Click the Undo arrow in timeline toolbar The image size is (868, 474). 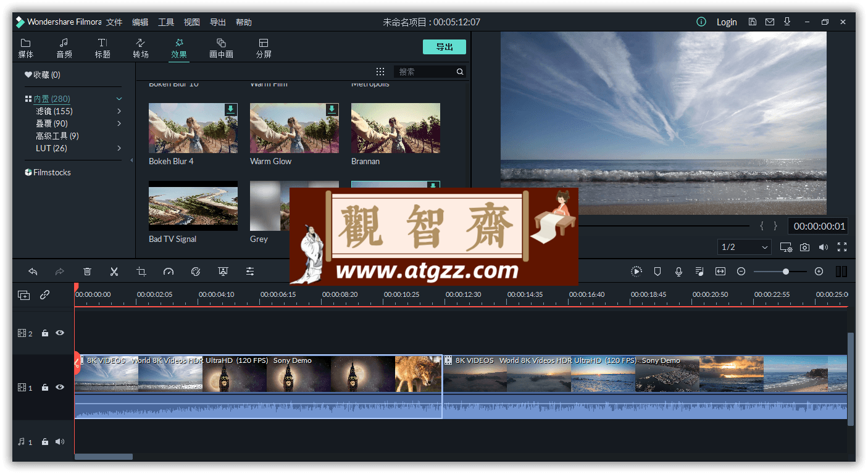point(33,272)
